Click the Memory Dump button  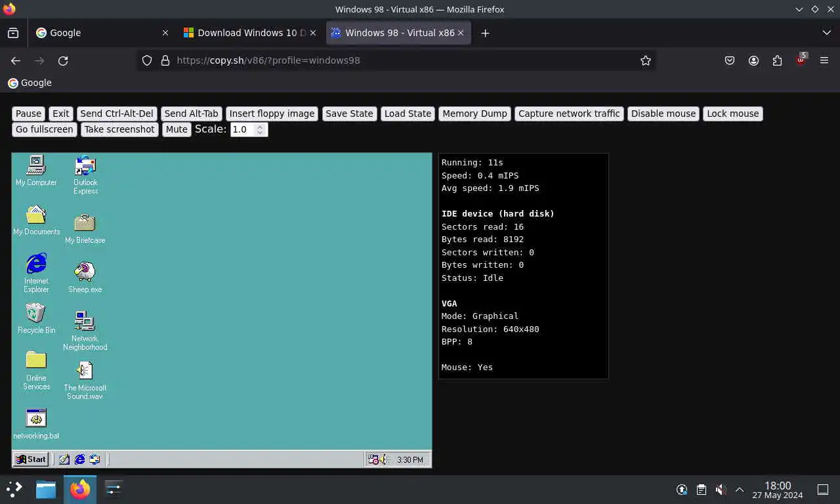click(x=474, y=114)
